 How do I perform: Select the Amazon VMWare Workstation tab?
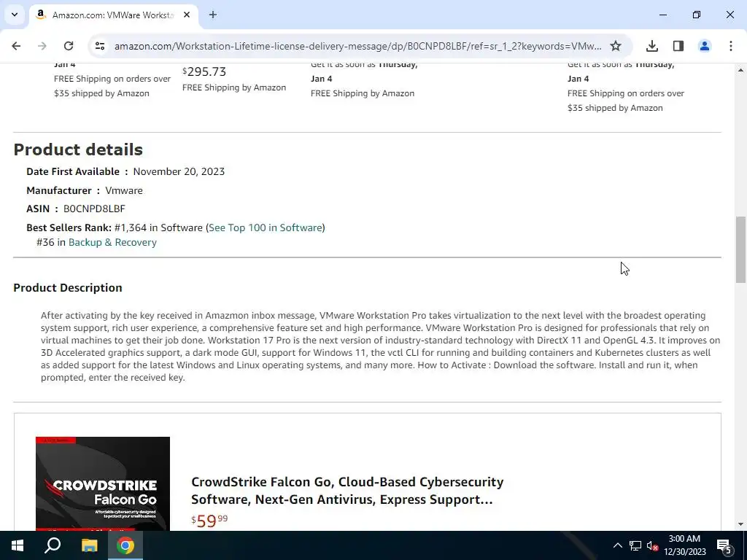pyautogui.click(x=113, y=15)
